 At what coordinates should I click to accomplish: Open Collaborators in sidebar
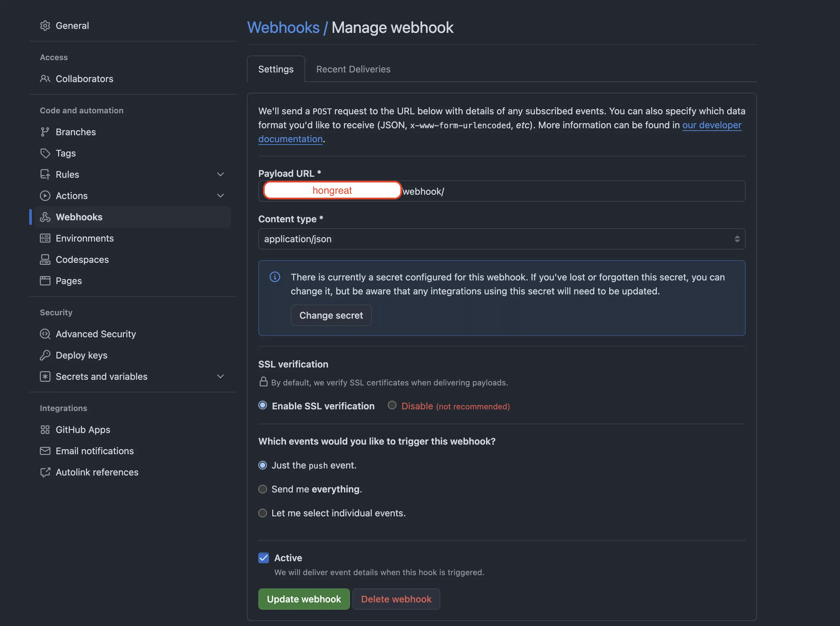tap(133, 79)
